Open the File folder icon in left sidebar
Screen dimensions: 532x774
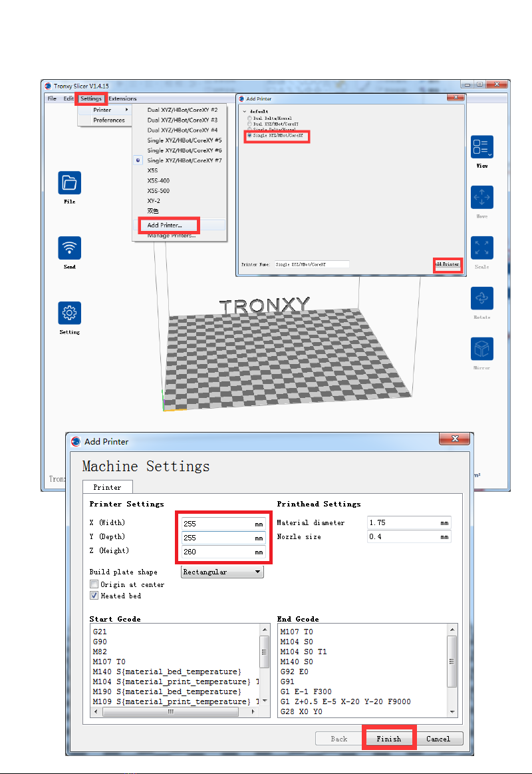[70, 183]
